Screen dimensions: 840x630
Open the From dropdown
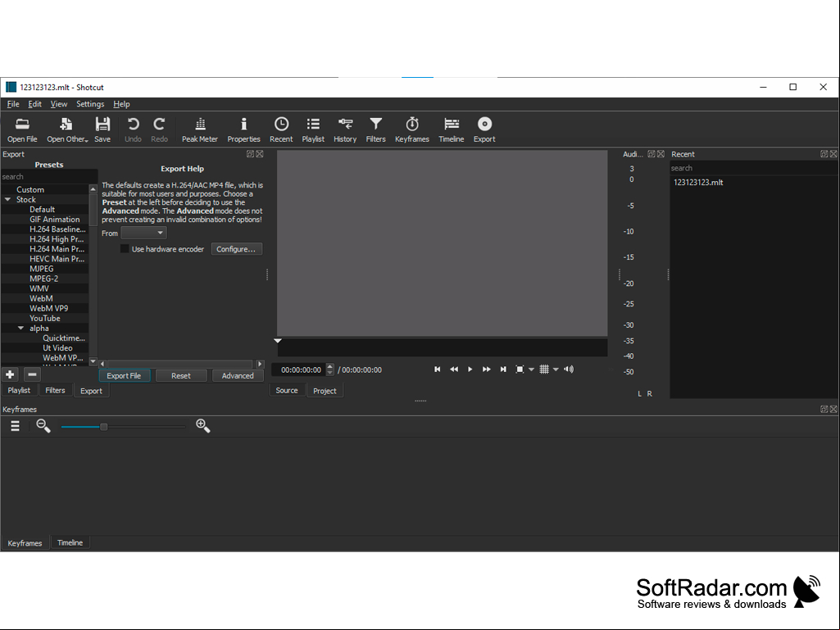pos(143,233)
